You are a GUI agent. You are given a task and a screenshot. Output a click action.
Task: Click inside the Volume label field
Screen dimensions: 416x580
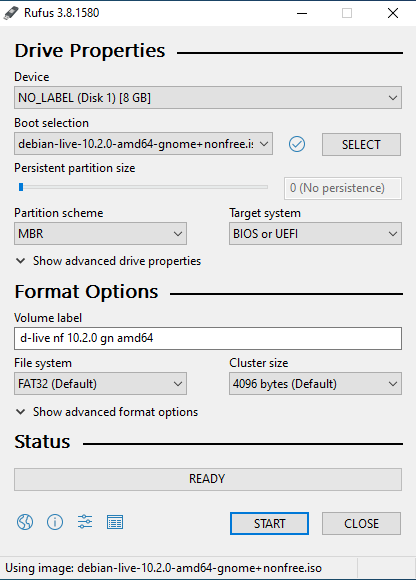208,338
